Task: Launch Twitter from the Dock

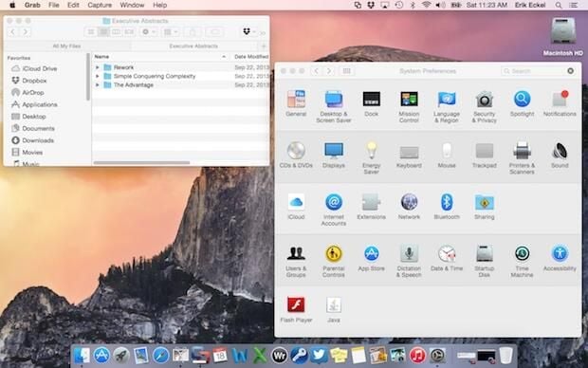Action: tap(319, 355)
